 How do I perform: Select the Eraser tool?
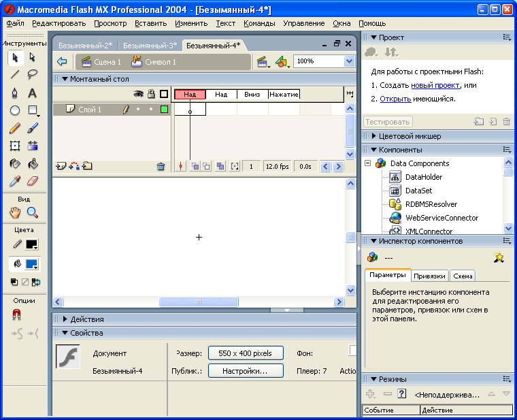pos(33,181)
